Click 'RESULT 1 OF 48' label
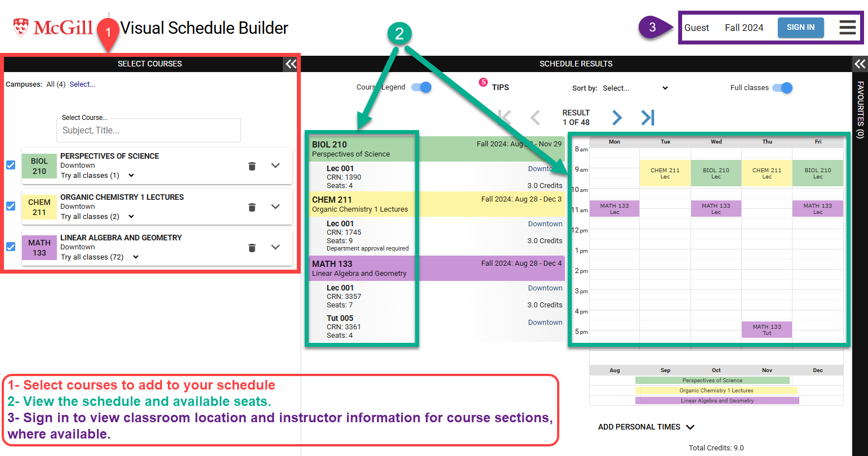The width and height of the screenshot is (868, 456). click(x=576, y=118)
